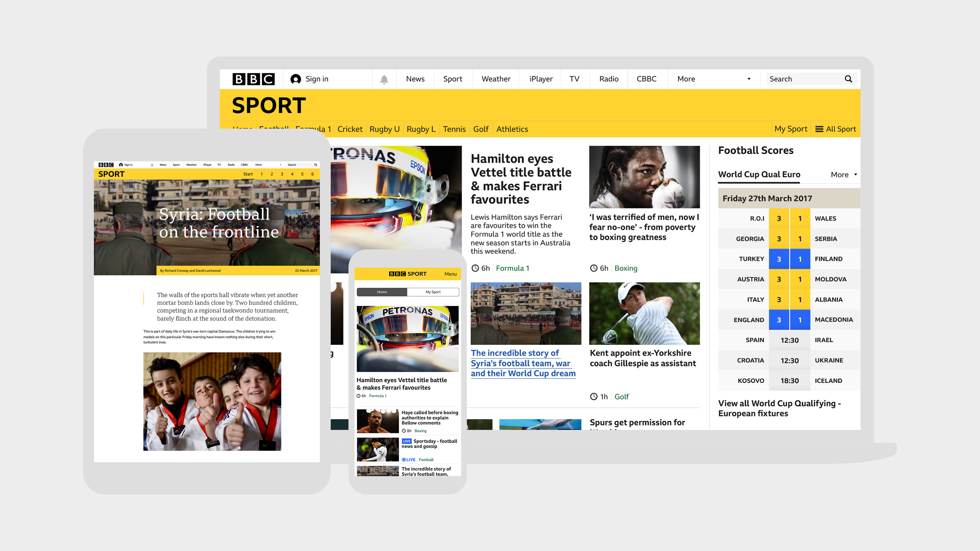Screen dimensions: 980x551
Task: Open Sign in on the tablet header
Action: [126, 165]
